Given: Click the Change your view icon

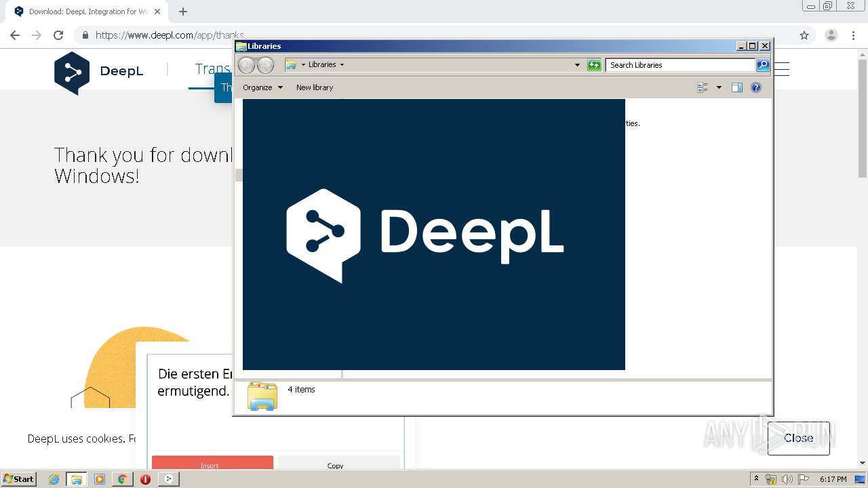Looking at the screenshot, I should point(703,87).
